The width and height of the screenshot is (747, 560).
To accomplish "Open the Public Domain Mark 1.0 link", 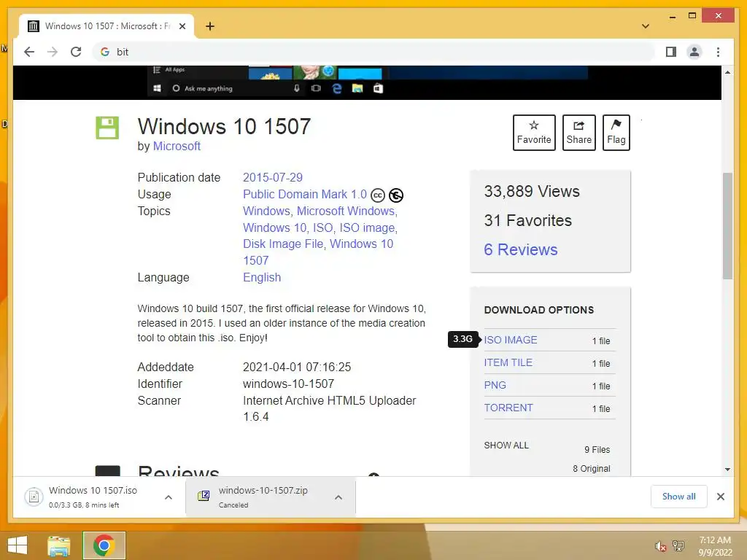I will pos(305,194).
